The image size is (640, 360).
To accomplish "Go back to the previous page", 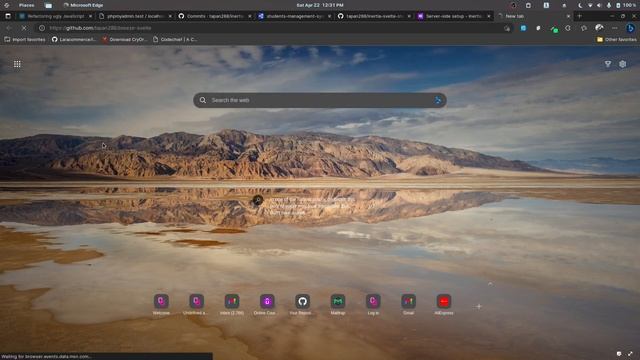I will [x=9, y=28].
